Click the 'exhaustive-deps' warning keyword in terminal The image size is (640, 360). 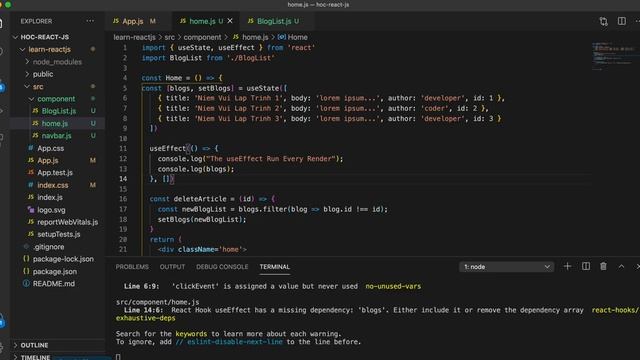[146, 318]
